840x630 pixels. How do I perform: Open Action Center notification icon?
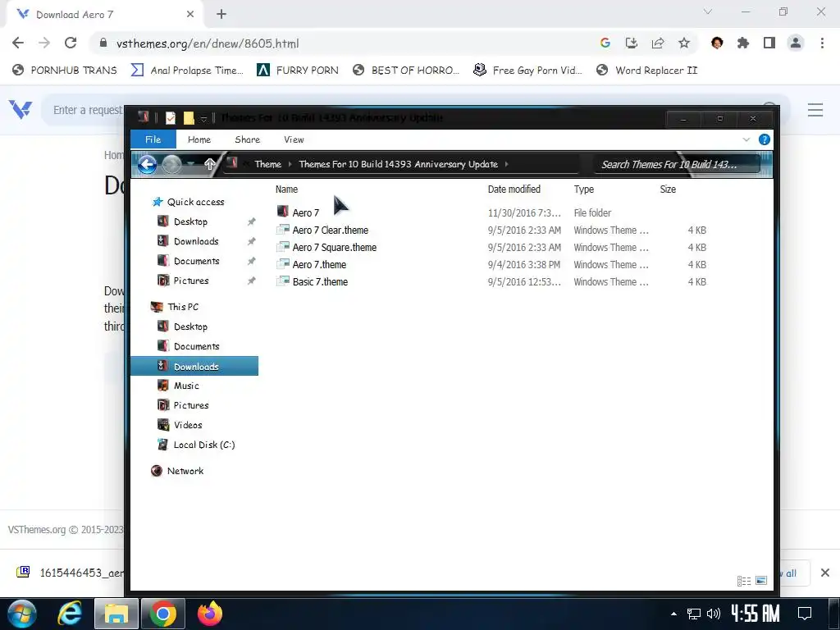coord(804,614)
